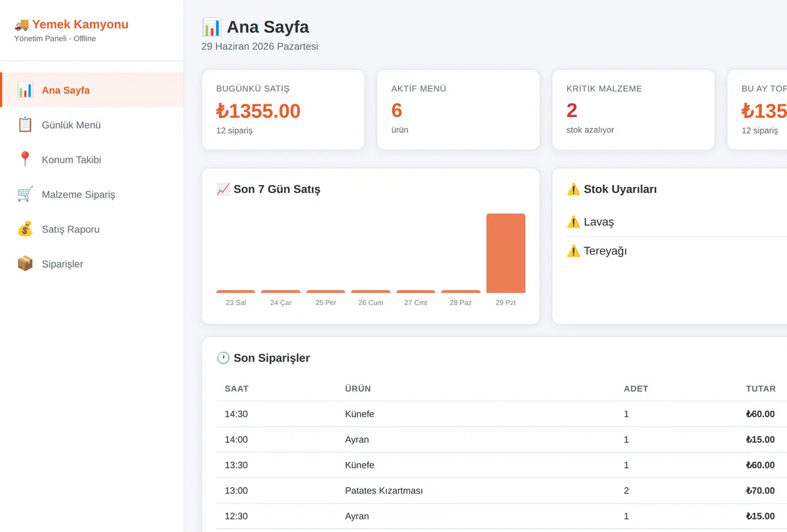Click the Konum Takibi pin icon
Screen dimensions: 787x532
pos(25,159)
